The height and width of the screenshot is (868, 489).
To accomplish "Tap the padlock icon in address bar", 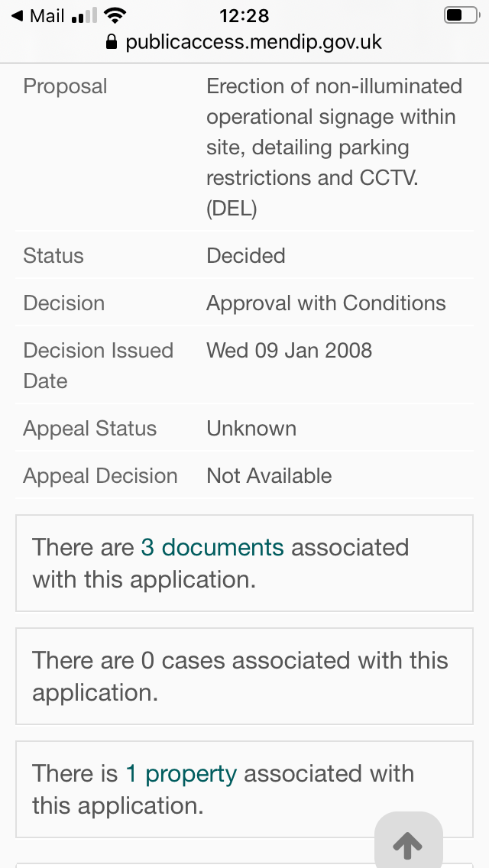I will tap(112, 42).
